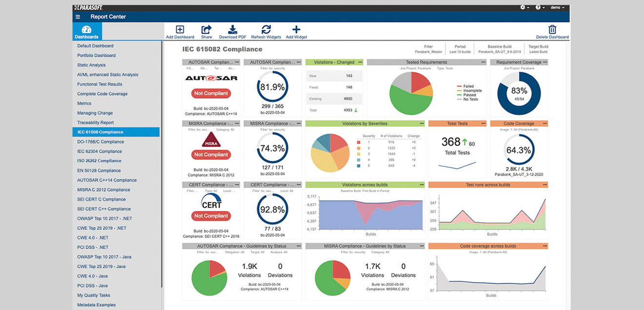This screenshot has width=644, height=310.
Task: Click the 64.3% code coverage gauge
Action: point(519,150)
